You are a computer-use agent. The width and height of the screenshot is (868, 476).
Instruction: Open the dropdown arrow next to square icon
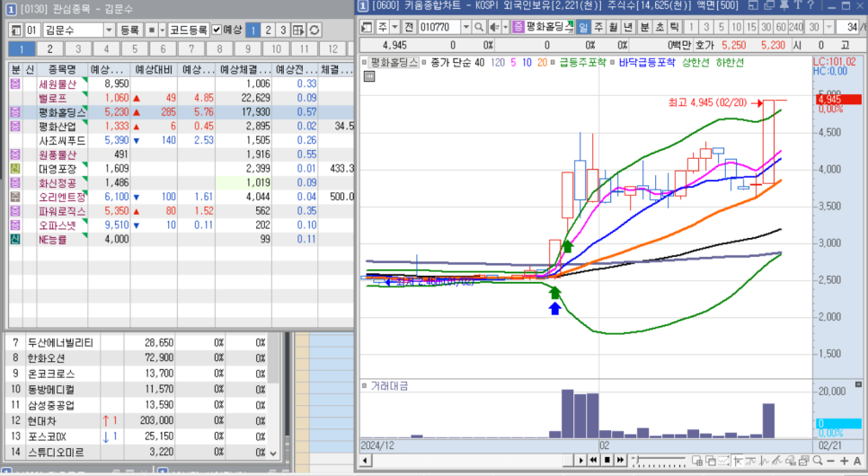pyautogui.click(x=163, y=30)
